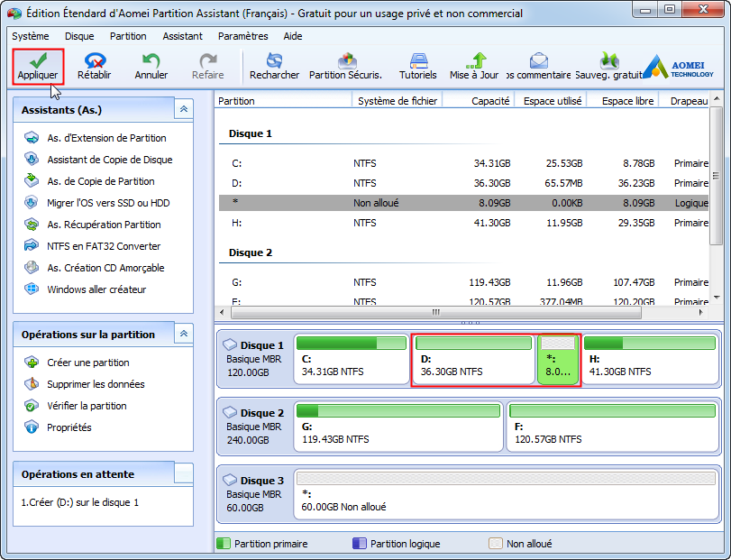The height and width of the screenshot is (560, 731).
Task: Collapse Opérations sur la partition panel
Action: point(184,334)
